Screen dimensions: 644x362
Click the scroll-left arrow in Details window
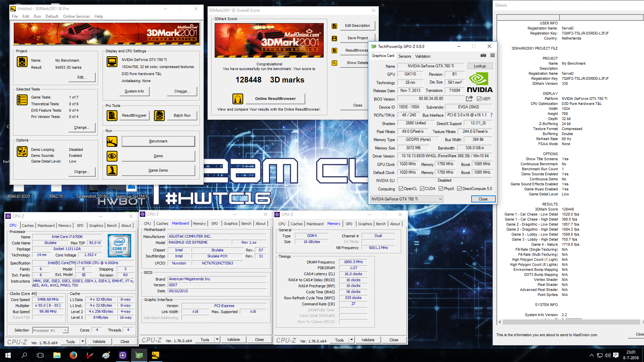pyautogui.click(x=500, y=322)
